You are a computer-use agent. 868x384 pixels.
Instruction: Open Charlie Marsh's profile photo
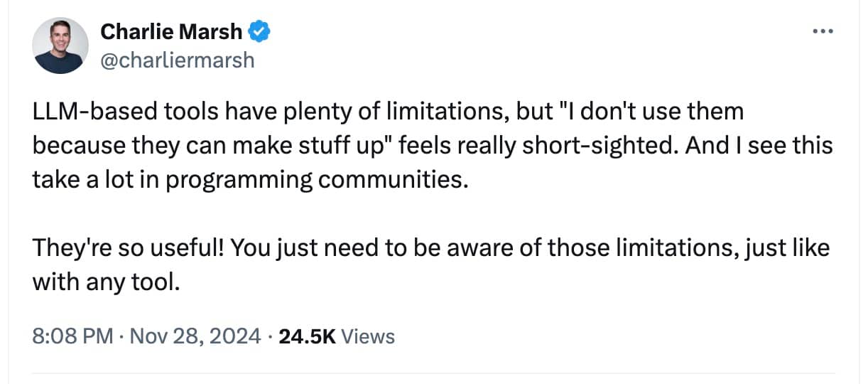60,46
